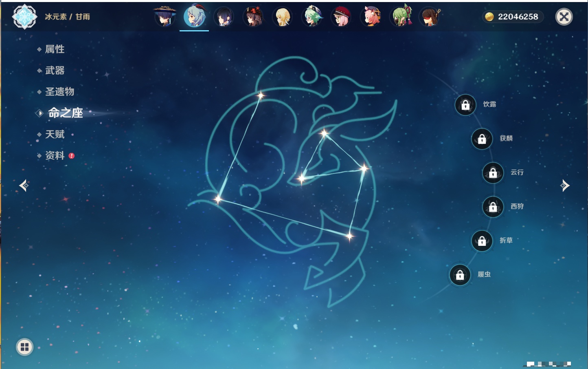The image size is (588, 369).
Task: Select the 命之座 constellation menu
Action: 65,113
